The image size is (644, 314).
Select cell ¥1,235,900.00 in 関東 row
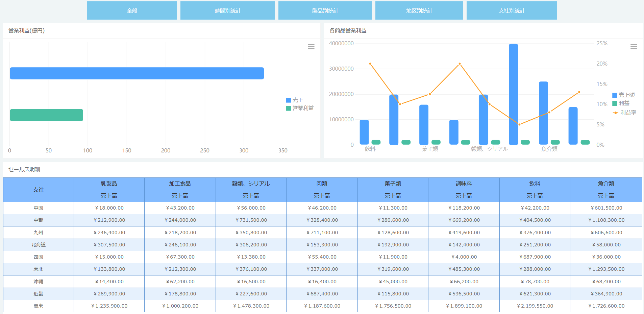pos(109,306)
